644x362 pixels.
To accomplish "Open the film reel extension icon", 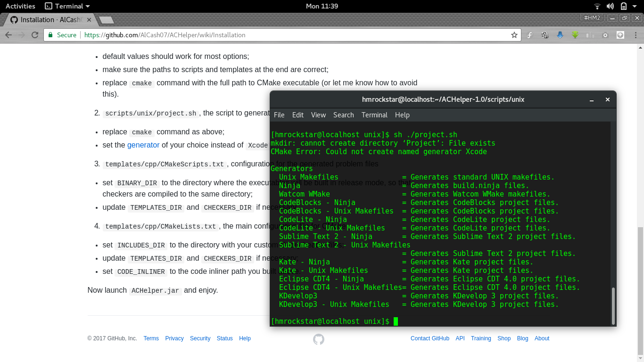I will click(x=545, y=35).
